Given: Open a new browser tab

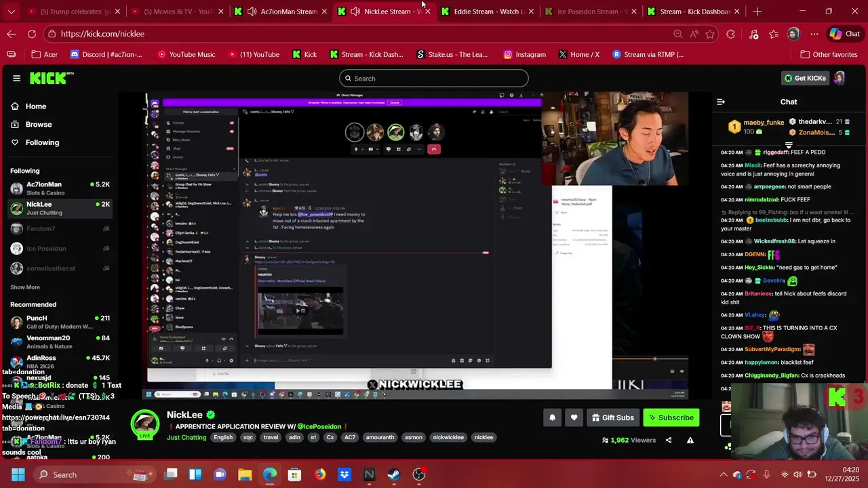Looking at the screenshot, I should 757,12.
